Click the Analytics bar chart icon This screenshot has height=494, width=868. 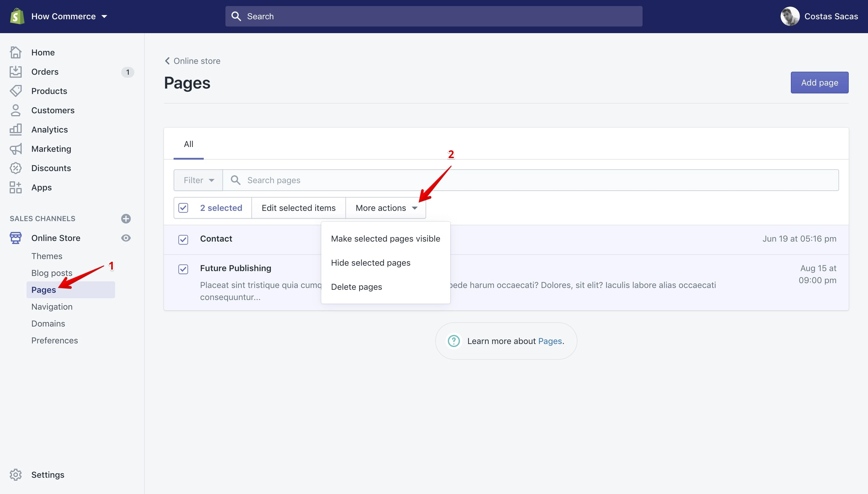pyautogui.click(x=16, y=130)
